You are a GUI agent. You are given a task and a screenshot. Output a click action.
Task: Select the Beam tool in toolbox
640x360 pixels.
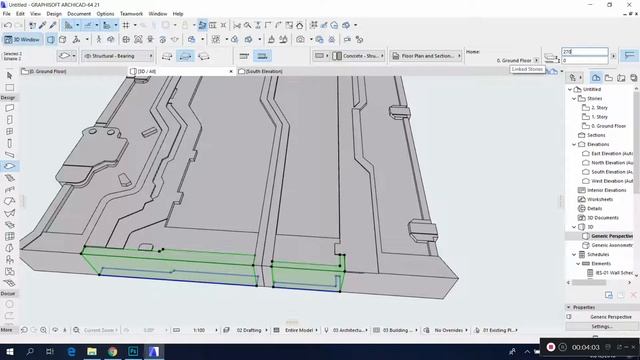pos(9,155)
